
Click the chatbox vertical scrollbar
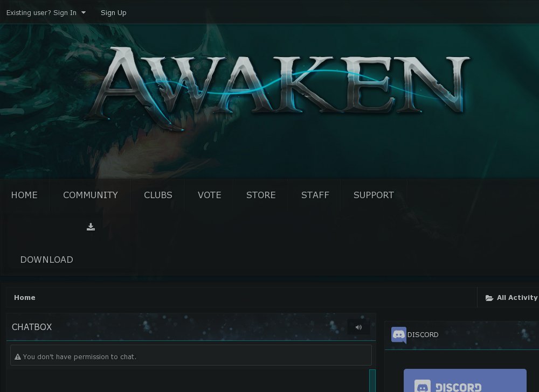pos(372,381)
